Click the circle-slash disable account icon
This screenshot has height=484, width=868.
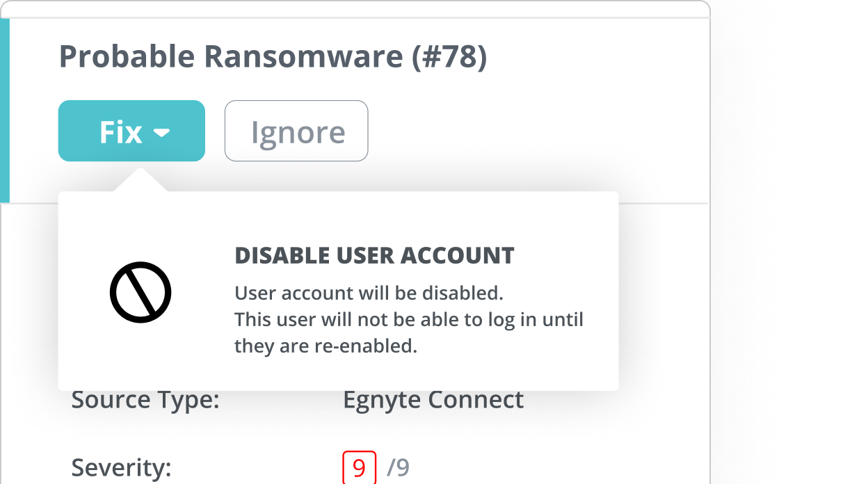point(140,292)
